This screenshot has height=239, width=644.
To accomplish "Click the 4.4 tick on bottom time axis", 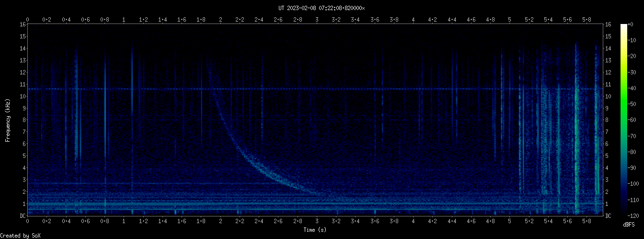I will [x=452, y=221].
